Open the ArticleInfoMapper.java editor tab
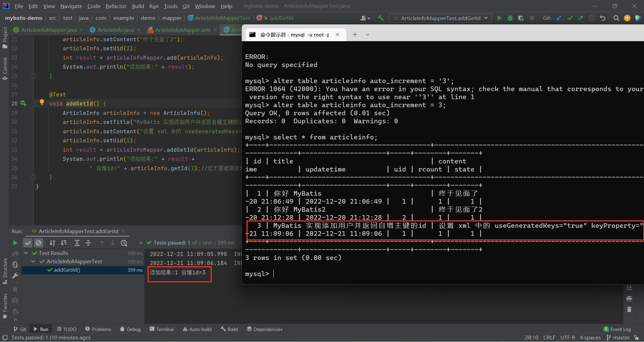This screenshot has height=342, width=644. [x=49, y=30]
